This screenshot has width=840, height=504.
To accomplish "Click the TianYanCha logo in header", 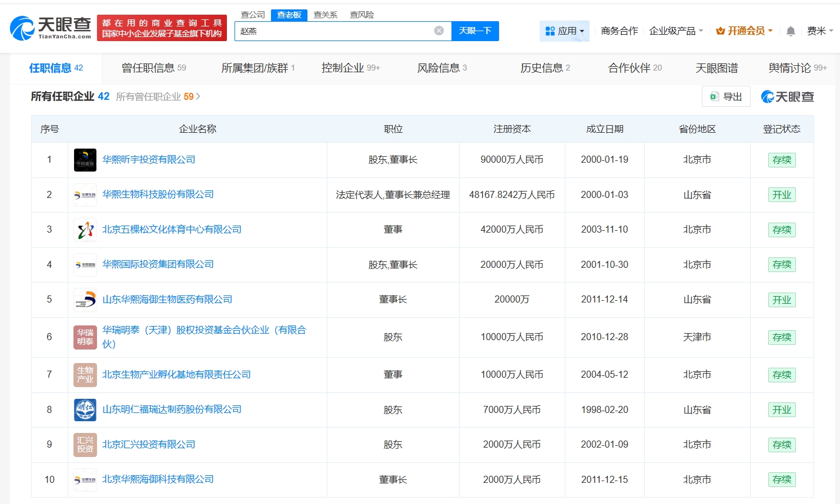I will pos(51,28).
